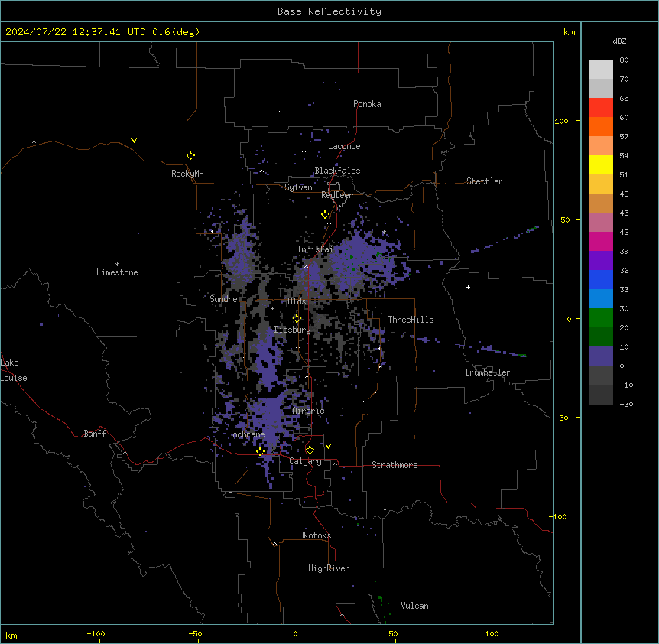Click the Base_Reflectivity title
The image size is (659, 644).
tap(329, 11)
